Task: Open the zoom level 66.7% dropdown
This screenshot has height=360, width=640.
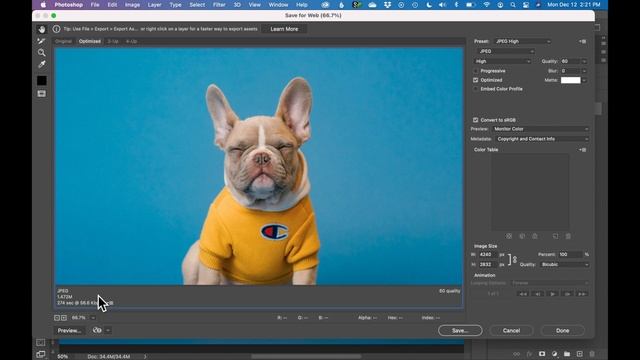Action: pos(93,318)
